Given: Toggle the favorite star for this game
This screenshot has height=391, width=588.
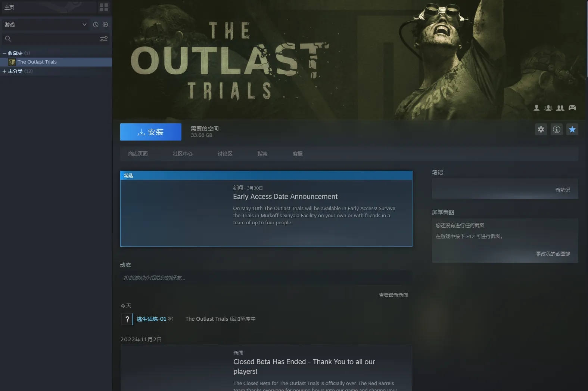Looking at the screenshot, I should pyautogui.click(x=572, y=130).
